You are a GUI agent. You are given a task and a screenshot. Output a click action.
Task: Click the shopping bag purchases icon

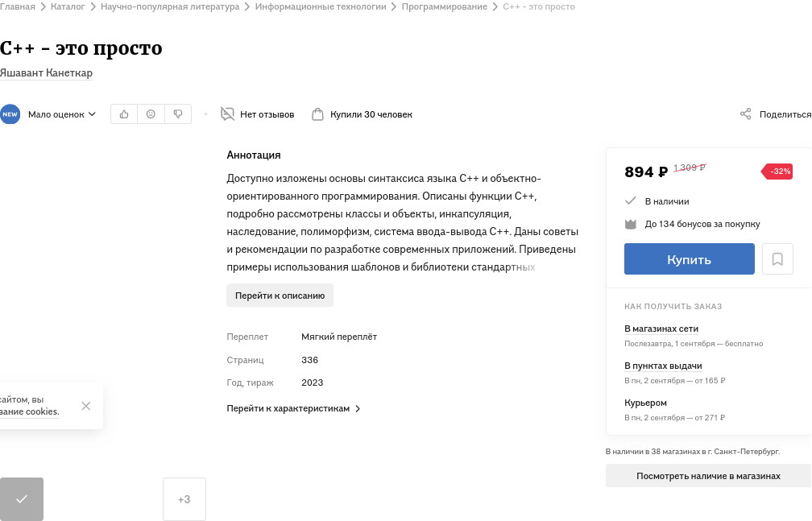(x=318, y=114)
